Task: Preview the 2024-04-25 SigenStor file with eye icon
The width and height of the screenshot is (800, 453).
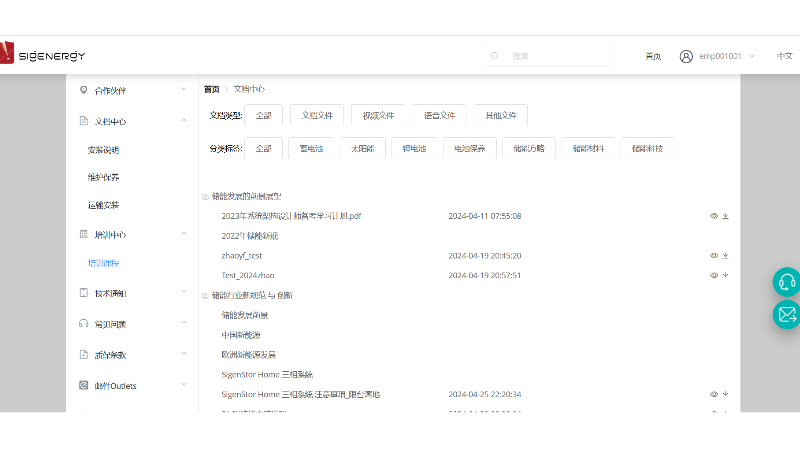Action: [x=714, y=394]
